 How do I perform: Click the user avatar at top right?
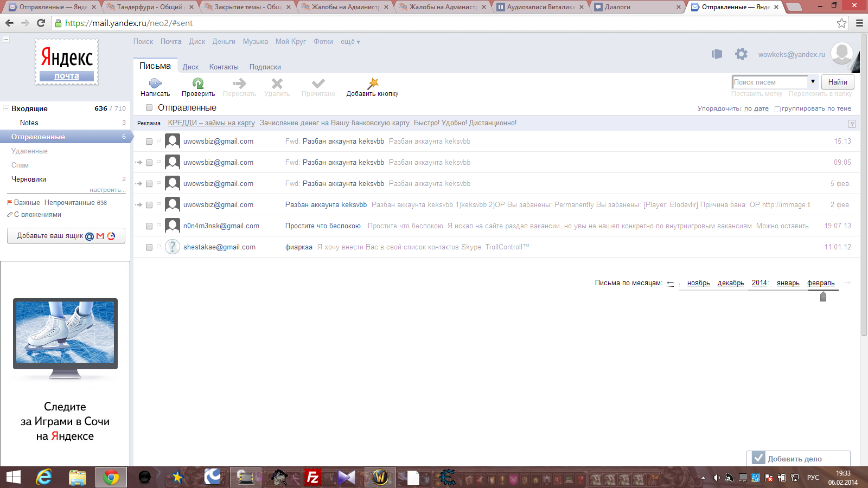click(841, 54)
